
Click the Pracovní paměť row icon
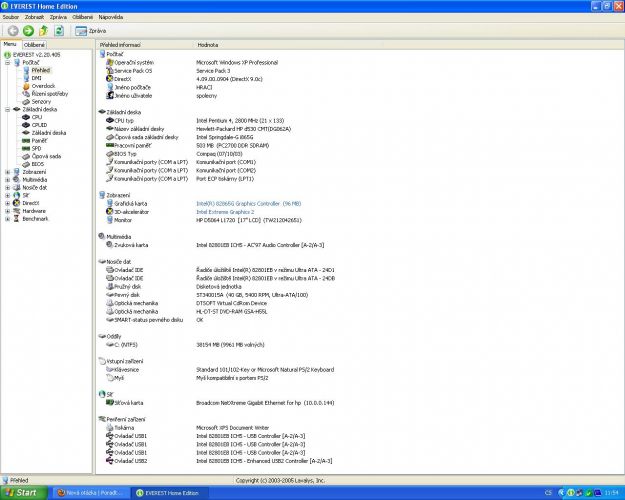[x=110, y=146]
